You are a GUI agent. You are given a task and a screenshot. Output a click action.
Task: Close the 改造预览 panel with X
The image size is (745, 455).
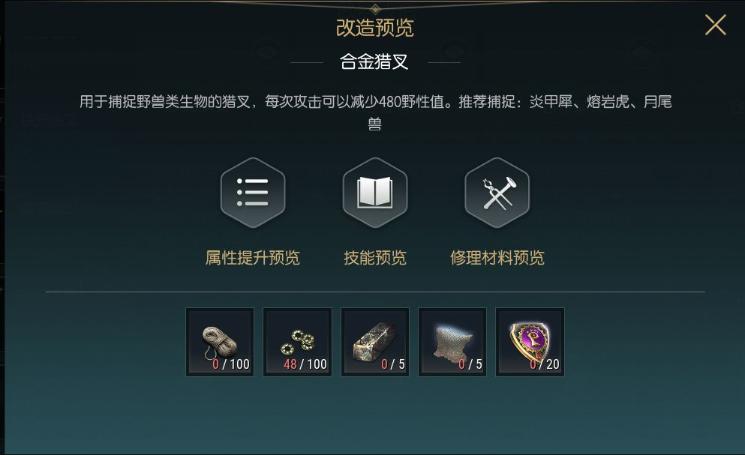(x=715, y=25)
